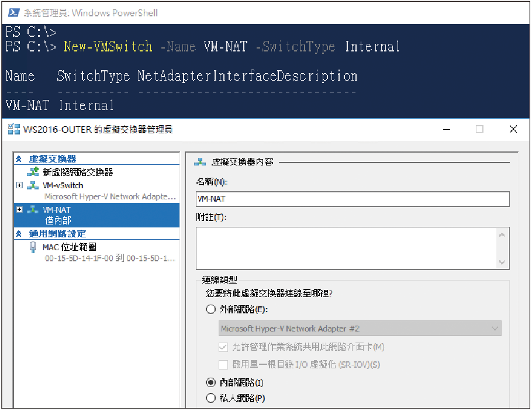Expand the VM-vSwitch tree node

click(19, 185)
